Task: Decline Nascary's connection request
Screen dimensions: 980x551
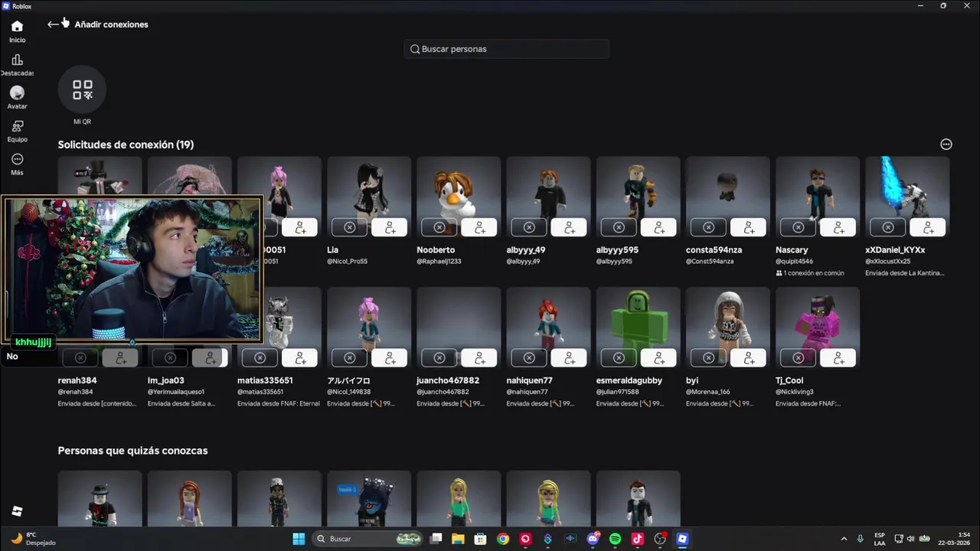Action: coord(798,228)
